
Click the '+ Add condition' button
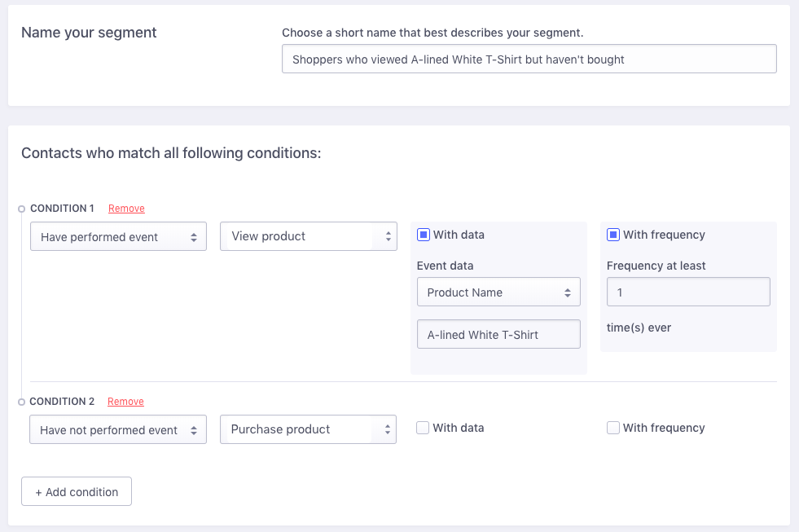pos(77,492)
